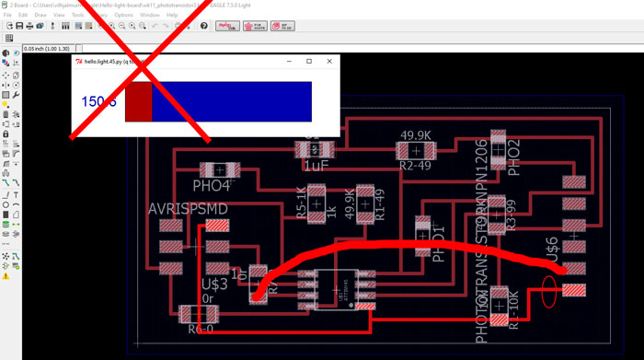Open the File menu

(7, 15)
